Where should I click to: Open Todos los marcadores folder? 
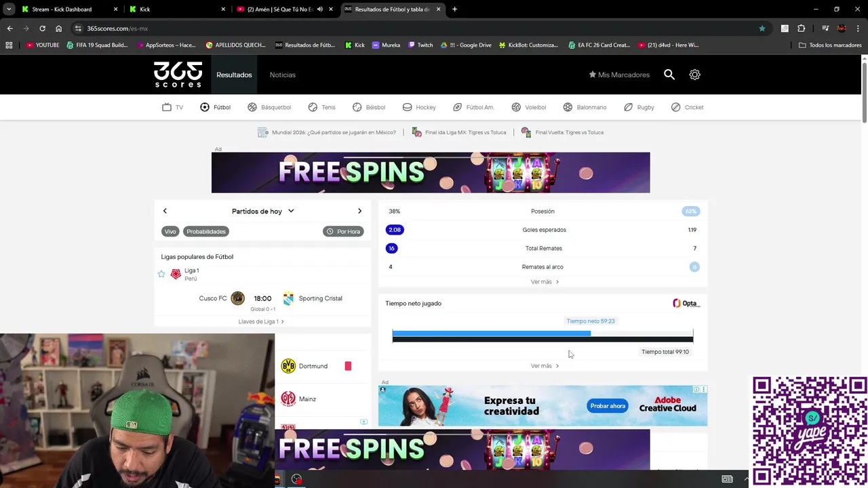click(x=830, y=45)
